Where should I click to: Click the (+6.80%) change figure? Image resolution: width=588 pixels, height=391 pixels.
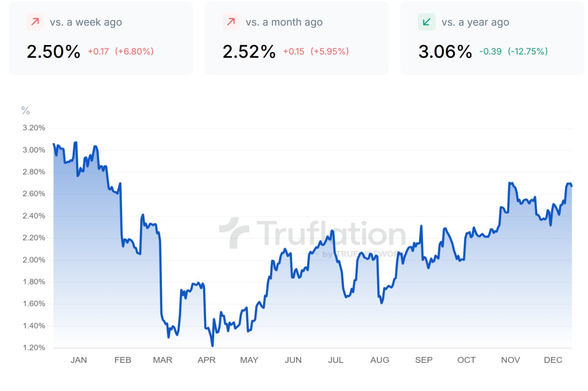pos(134,51)
